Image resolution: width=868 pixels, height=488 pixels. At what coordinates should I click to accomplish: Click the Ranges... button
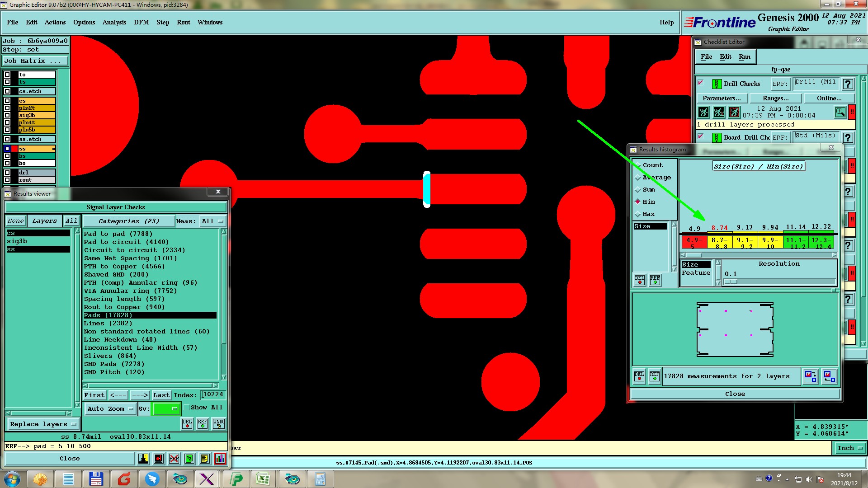[x=776, y=99]
